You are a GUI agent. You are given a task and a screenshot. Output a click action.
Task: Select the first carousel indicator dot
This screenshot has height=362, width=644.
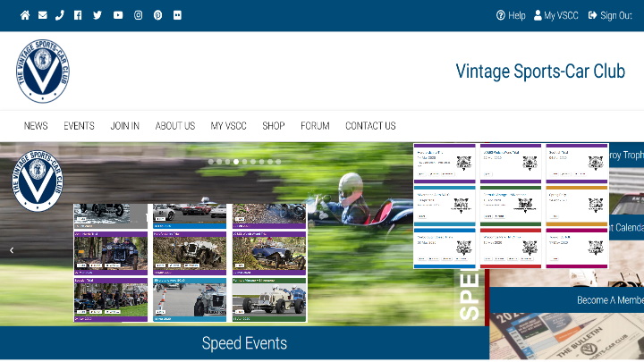(x=211, y=162)
